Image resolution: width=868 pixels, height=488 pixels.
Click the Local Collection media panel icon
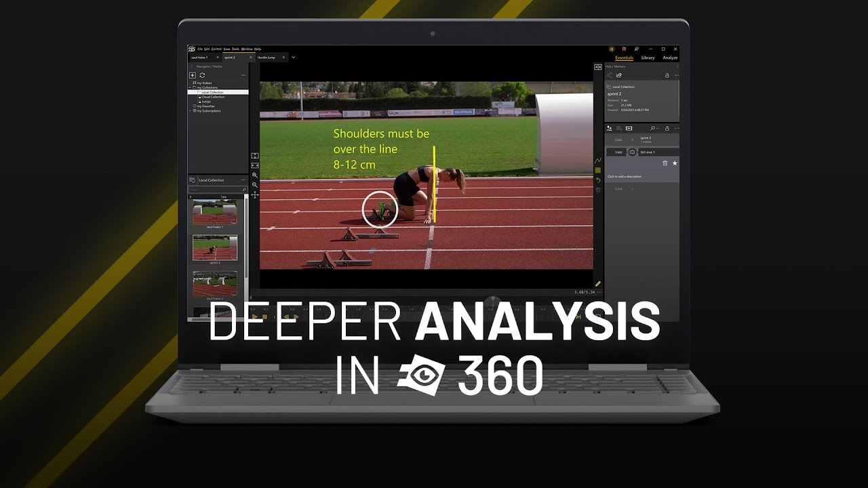pyautogui.click(x=193, y=180)
